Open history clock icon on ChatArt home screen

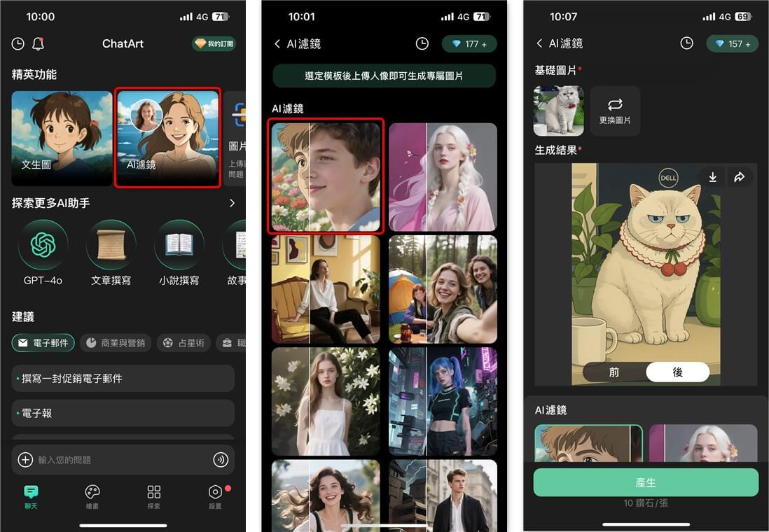(x=18, y=43)
